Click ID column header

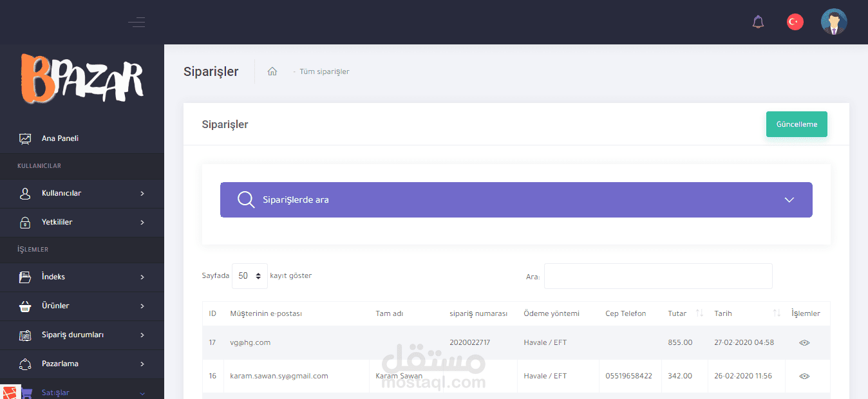coord(212,313)
